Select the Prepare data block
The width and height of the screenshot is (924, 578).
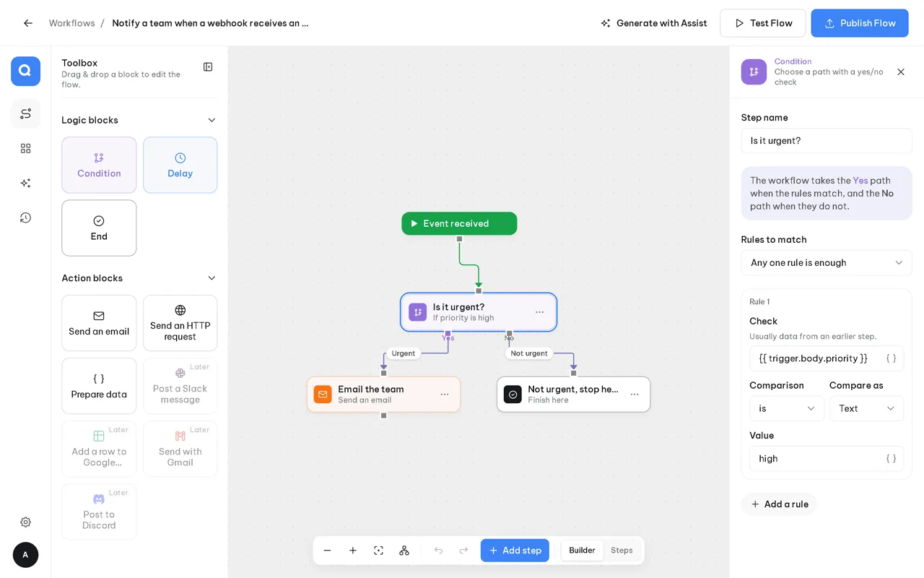99,386
